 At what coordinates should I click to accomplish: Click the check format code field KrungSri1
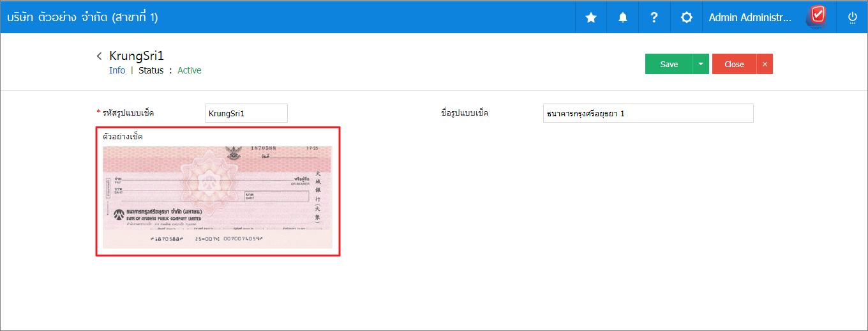(x=246, y=113)
